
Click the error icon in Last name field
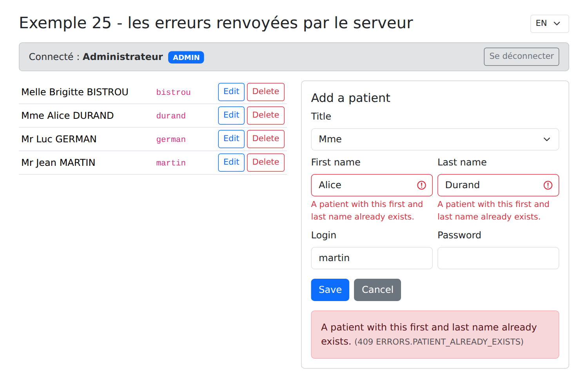[x=548, y=185]
